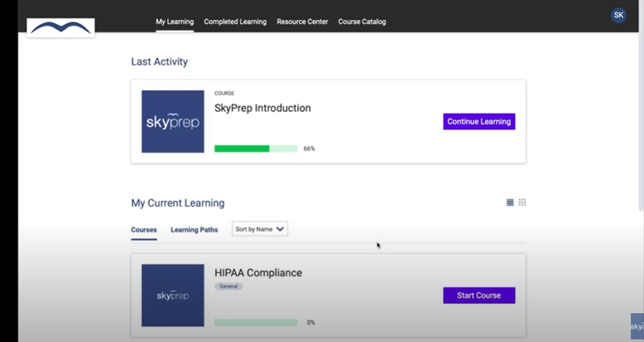The width and height of the screenshot is (644, 342).
Task: Click the SK user avatar icon
Action: (x=618, y=15)
